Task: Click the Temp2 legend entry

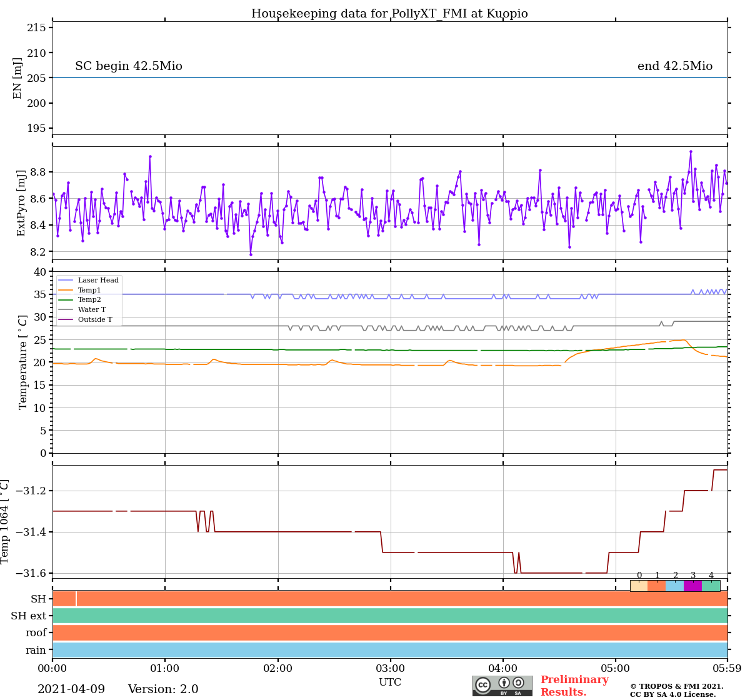Action: point(79,300)
